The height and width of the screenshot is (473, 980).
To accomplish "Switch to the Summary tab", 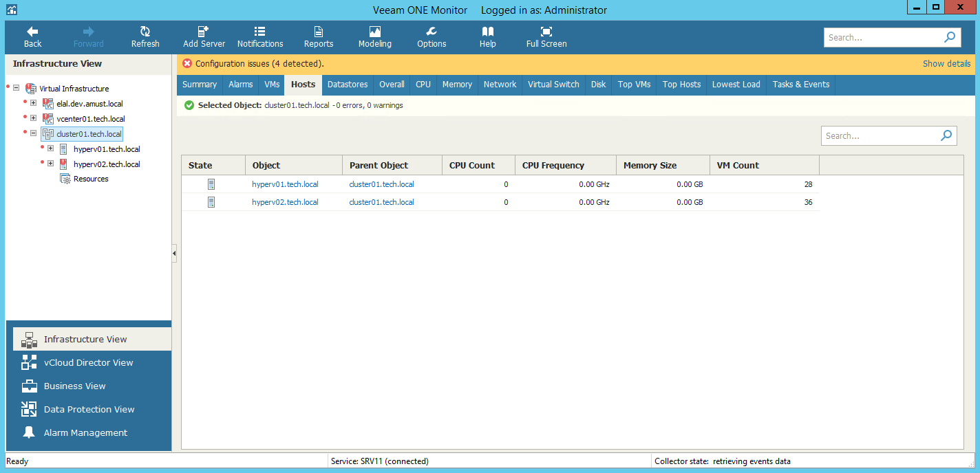I will click(200, 85).
